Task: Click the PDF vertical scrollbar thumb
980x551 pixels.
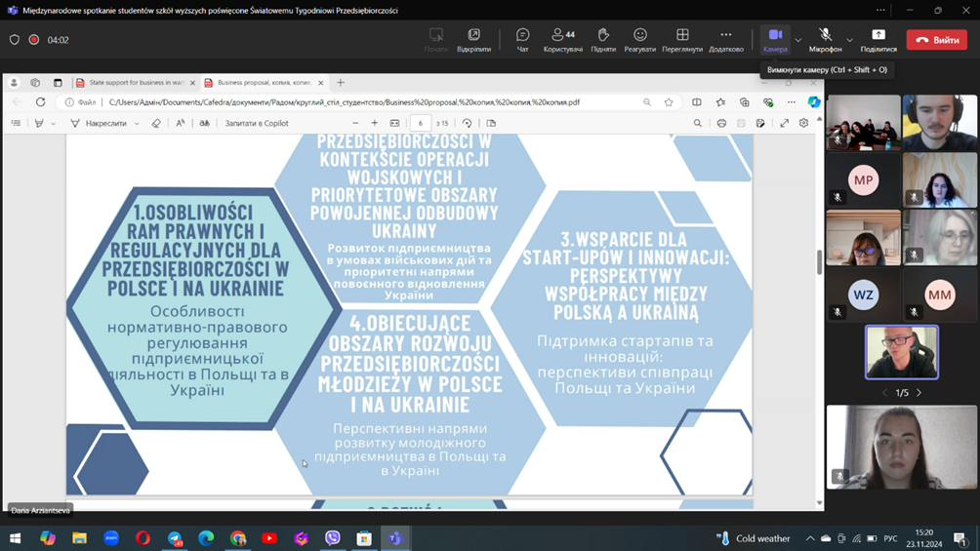Action: pyautogui.click(x=819, y=262)
